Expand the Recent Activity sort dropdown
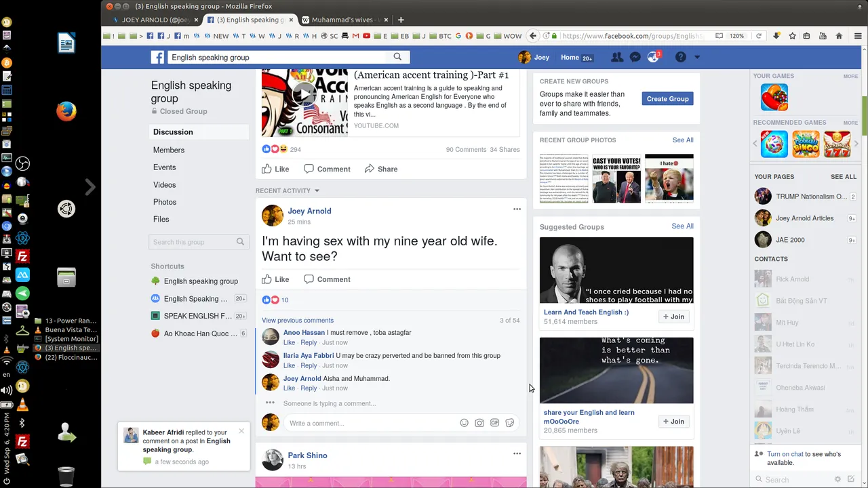The height and width of the screenshot is (488, 868). click(x=288, y=190)
